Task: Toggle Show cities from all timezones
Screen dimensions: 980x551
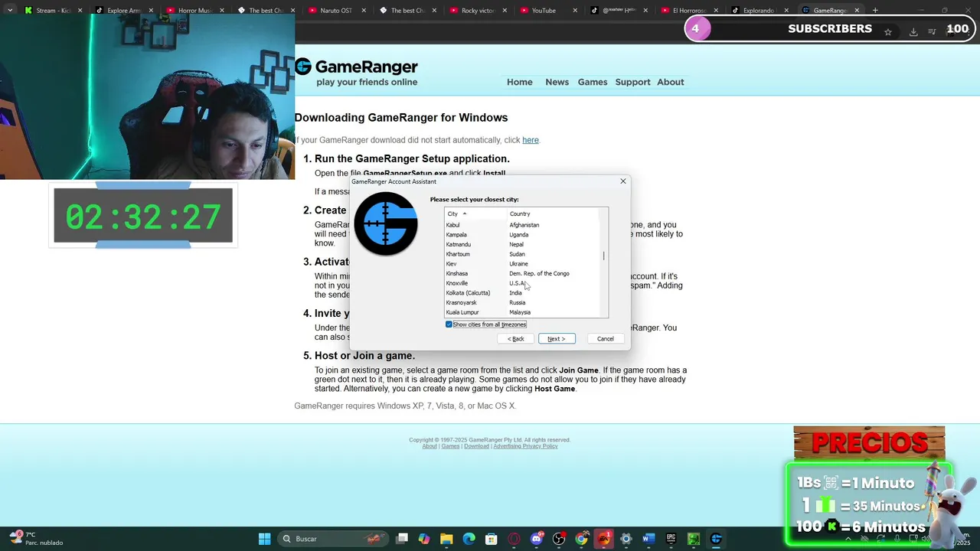Action: [486, 324]
